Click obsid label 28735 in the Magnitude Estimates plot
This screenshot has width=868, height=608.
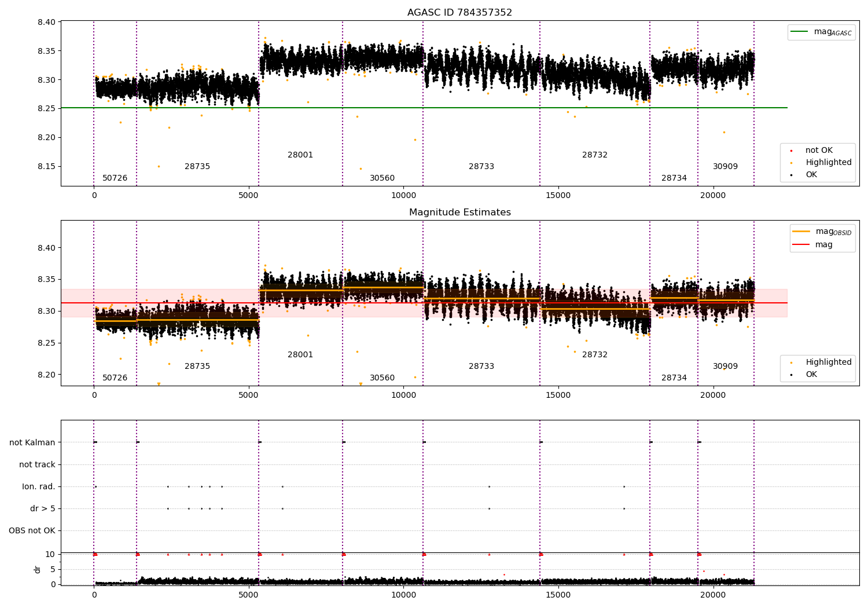[x=197, y=367]
